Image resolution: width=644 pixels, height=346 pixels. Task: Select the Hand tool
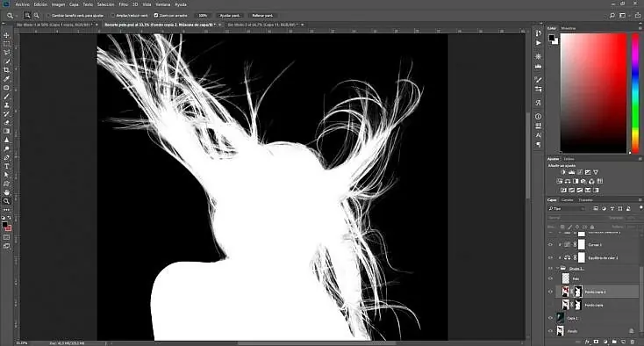pos(6,192)
